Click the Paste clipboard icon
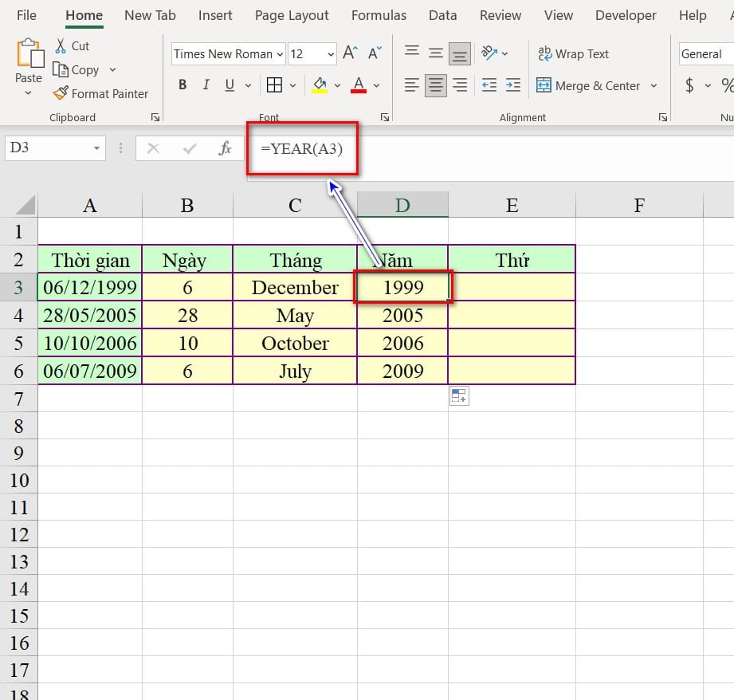This screenshot has height=700, width=734. click(x=29, y=54)
